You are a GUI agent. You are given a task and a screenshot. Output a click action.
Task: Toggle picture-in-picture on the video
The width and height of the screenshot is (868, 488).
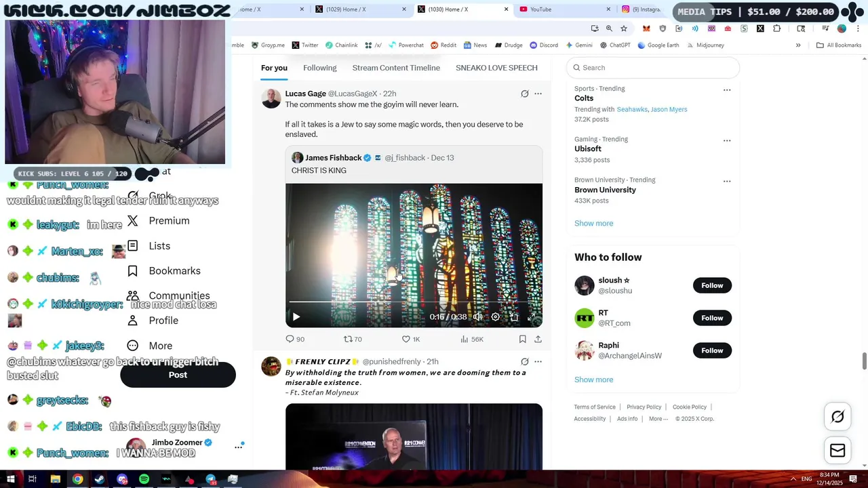pos(513,317)
